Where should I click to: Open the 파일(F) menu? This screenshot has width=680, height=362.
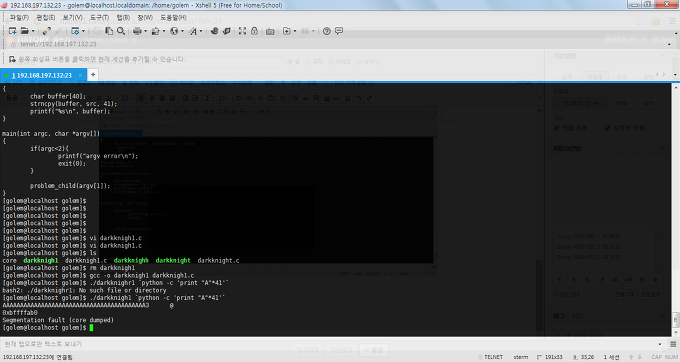coord(19,17)
